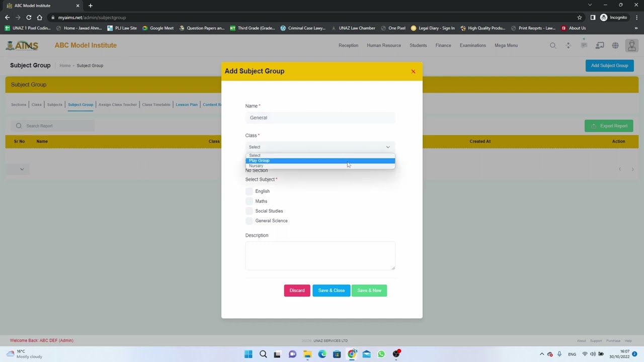
Task: Open the weather widget on taskbar
Action: (x=25, y=354)
